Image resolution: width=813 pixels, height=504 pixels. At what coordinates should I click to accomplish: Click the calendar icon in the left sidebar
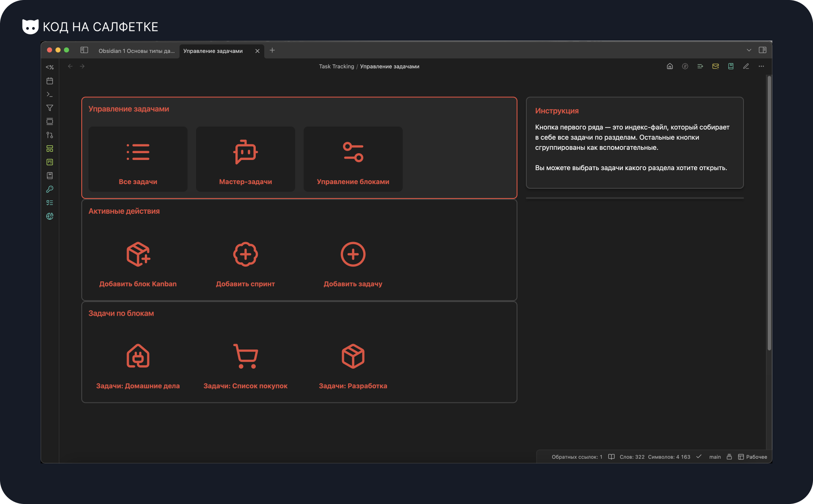pos(50,81)
